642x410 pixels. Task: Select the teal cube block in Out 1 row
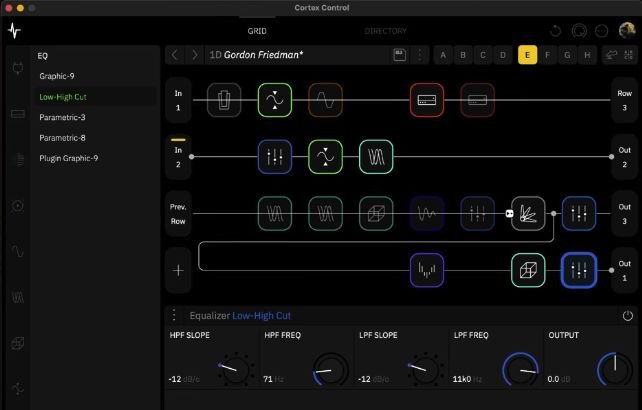pyautogui.click(x=528, y=270)
